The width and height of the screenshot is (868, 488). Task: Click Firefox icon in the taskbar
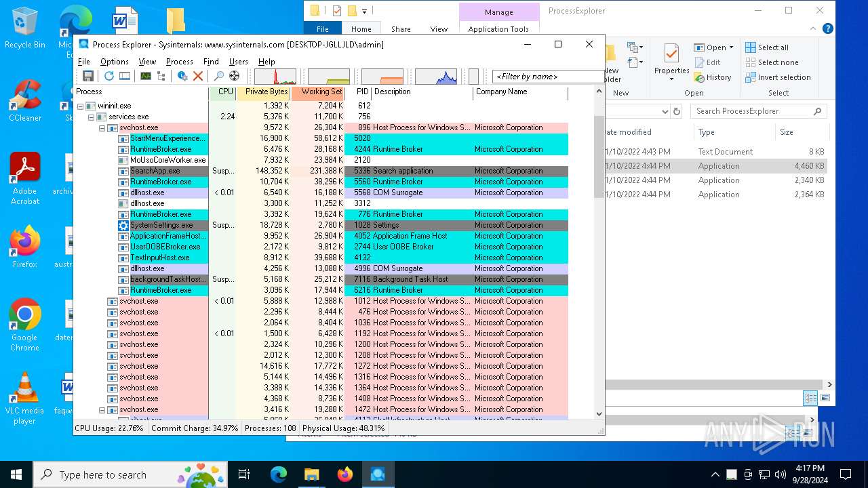tap(345, 474)
